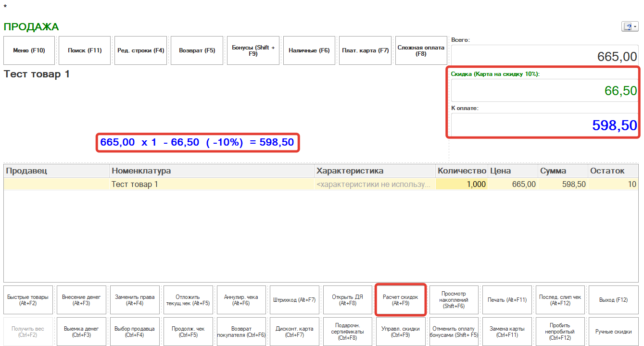Viewport: 644px width, 346px height.
Task: Open Быстрые товары (Alt+F2)
Action: 27,300
